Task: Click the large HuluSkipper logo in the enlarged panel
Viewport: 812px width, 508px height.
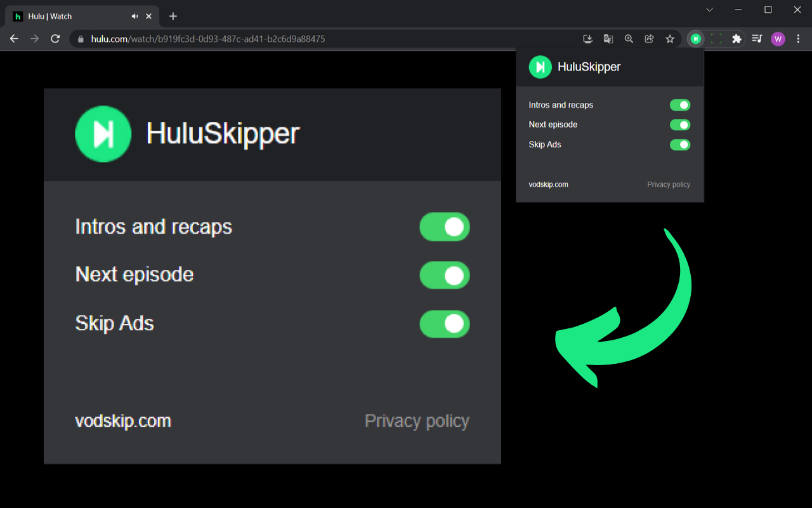Action: coord(103,134)
